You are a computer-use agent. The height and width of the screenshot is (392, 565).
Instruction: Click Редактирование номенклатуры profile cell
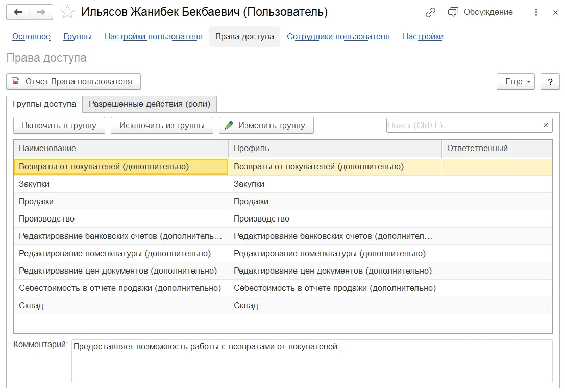[x=335, y=253]
